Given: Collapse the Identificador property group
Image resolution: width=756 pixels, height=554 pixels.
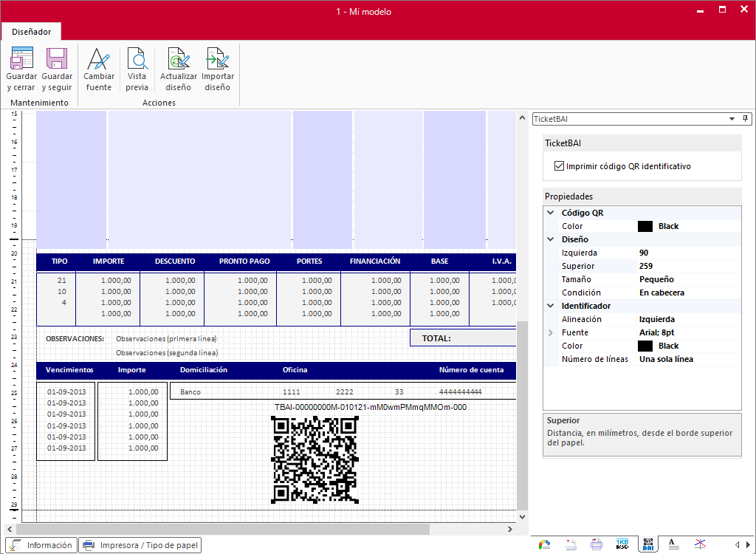Looking at the screenshot, I should [x=551, y=306].
